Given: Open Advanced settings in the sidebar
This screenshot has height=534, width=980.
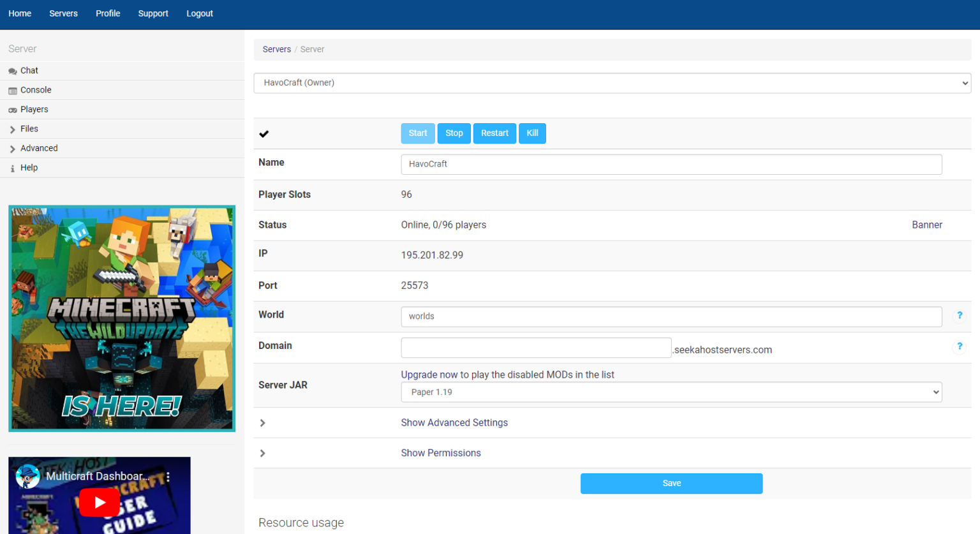Looking at the screenshot, I should 40,148.
